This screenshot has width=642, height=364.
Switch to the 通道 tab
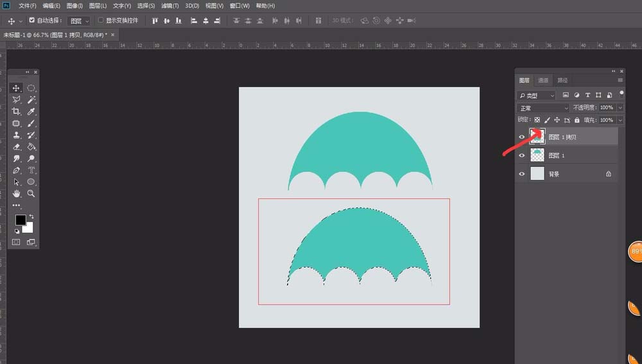543,80
